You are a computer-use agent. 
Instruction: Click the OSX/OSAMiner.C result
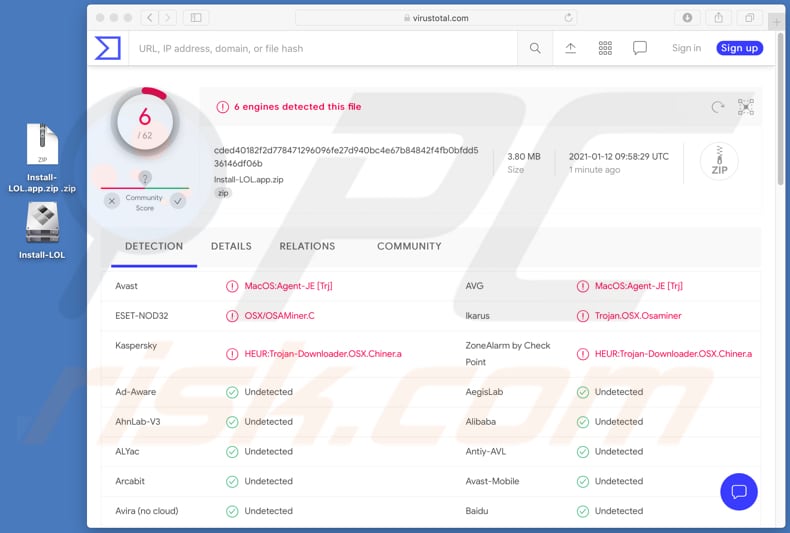[x=279, y=316]
